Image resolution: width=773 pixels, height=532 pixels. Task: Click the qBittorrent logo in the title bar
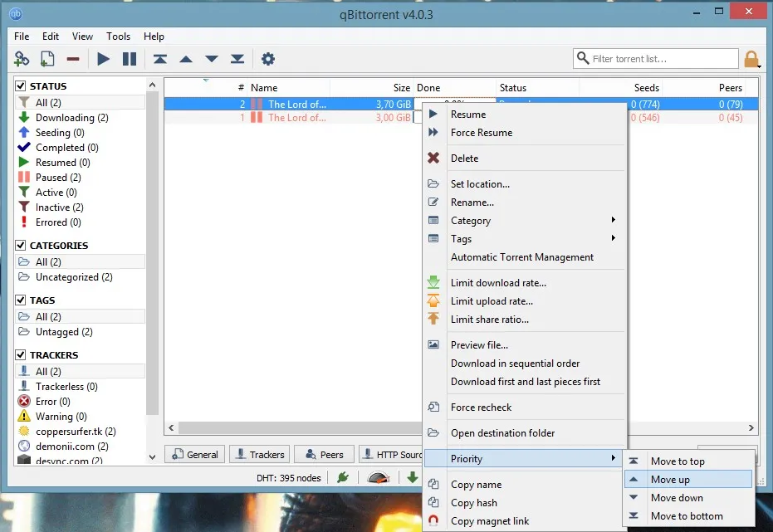tap(16, 14)
